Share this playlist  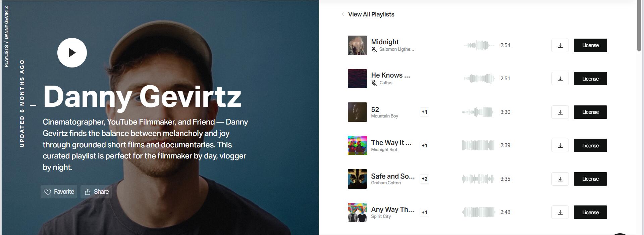pyautogui.click(x=96, y=192)
